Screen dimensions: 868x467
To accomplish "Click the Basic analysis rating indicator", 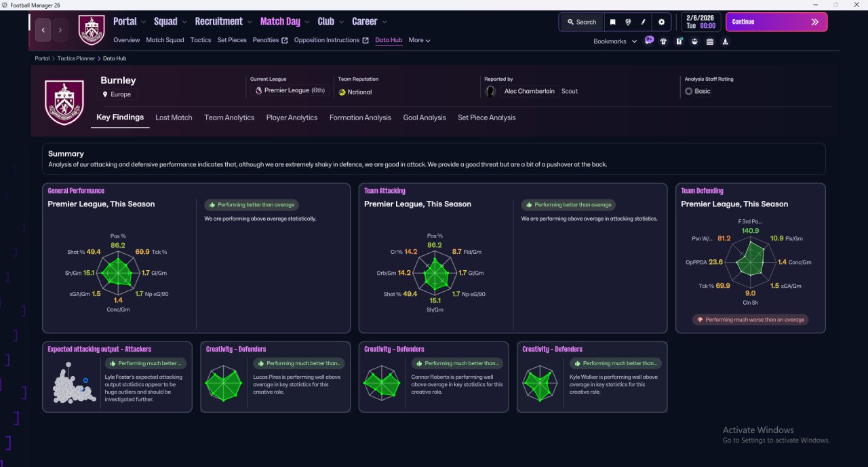I will tap(698, 91).
